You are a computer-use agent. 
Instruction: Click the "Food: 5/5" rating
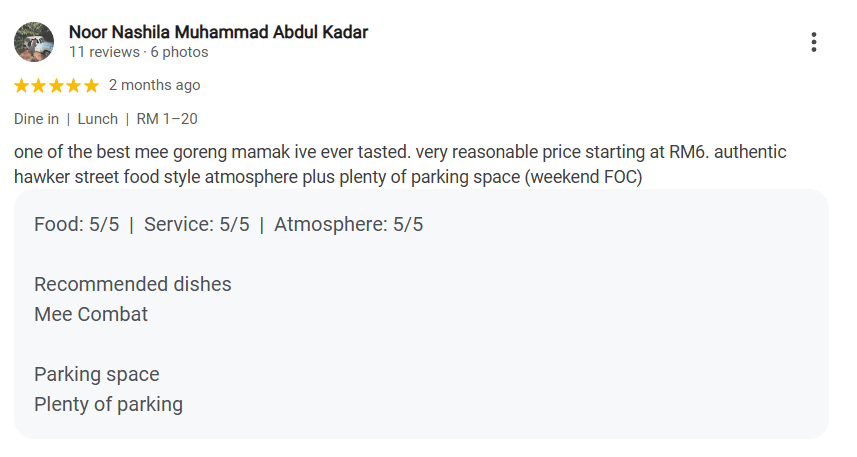pos(76,224)
